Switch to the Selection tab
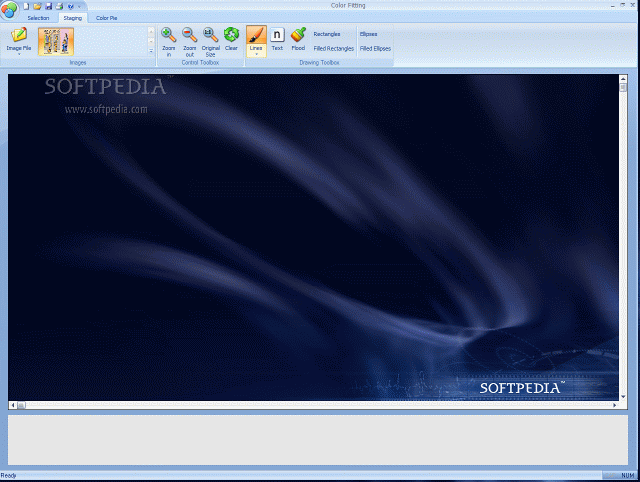The width and height of the screenshot is (640, 482). pos(38,18)
